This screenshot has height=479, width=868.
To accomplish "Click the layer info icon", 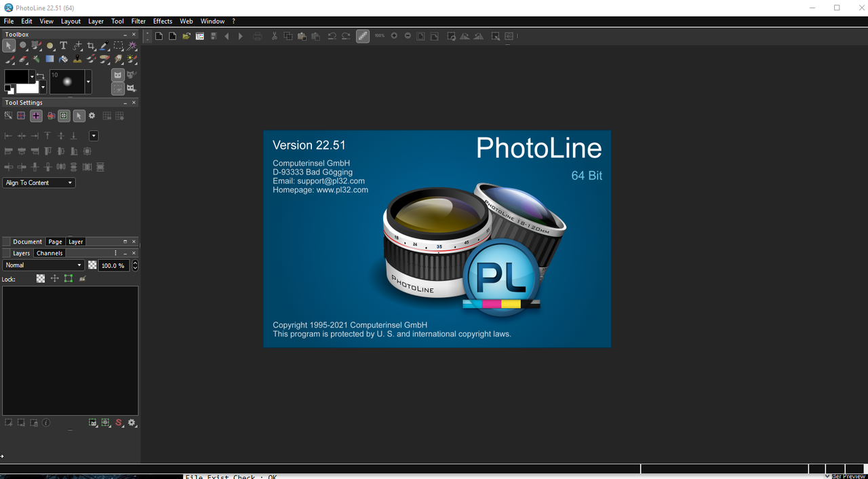I will pos(46,423).
